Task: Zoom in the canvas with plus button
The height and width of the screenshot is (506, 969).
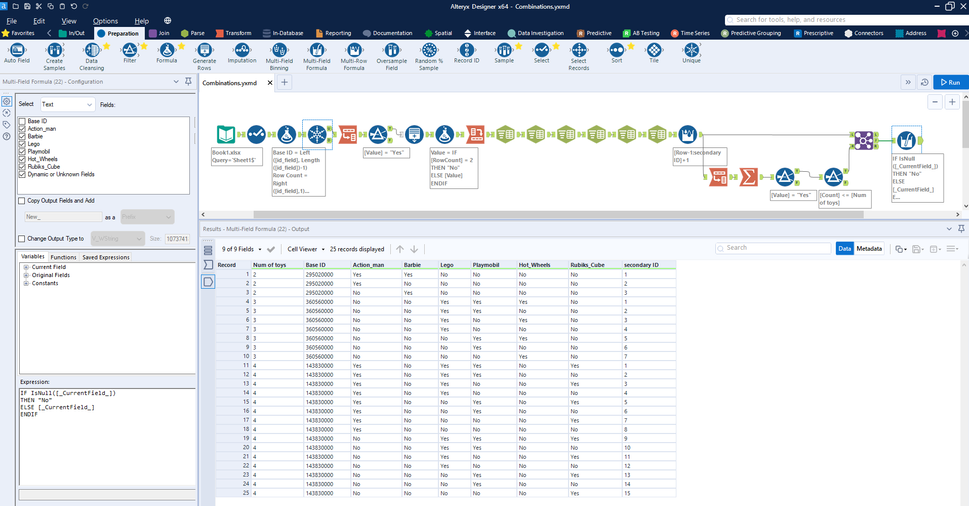Action: [x=952, y=102]
